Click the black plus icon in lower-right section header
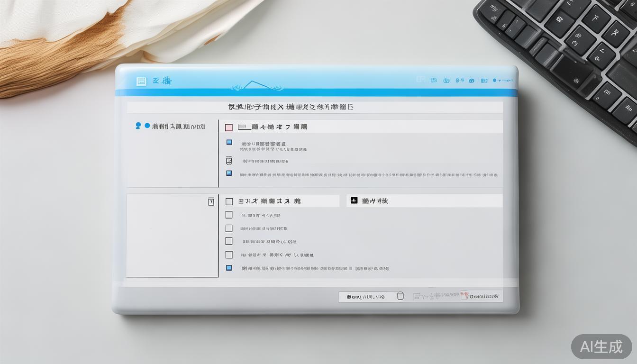This screenshot has height=364, width=637. [x=354, y=200]
